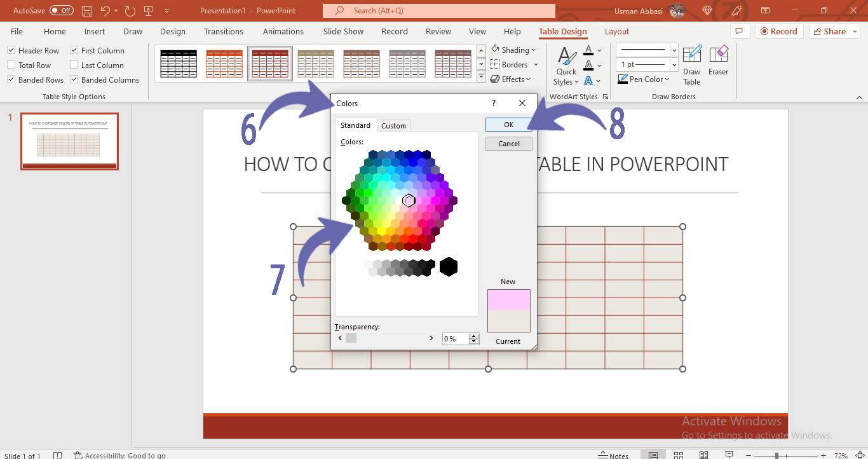This screenshot has height=459, width=868.
Task: Open the Layout tab
Action: [x=616, y=31]
